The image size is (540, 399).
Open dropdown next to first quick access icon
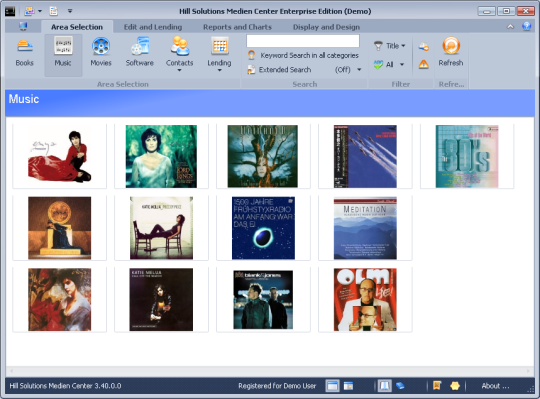pyautogui.click(x=40, y=11)
